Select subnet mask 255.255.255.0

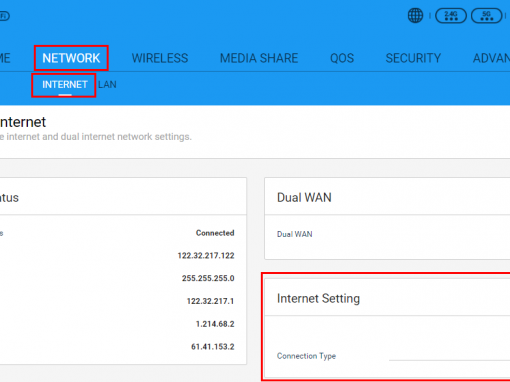[208, 278]
